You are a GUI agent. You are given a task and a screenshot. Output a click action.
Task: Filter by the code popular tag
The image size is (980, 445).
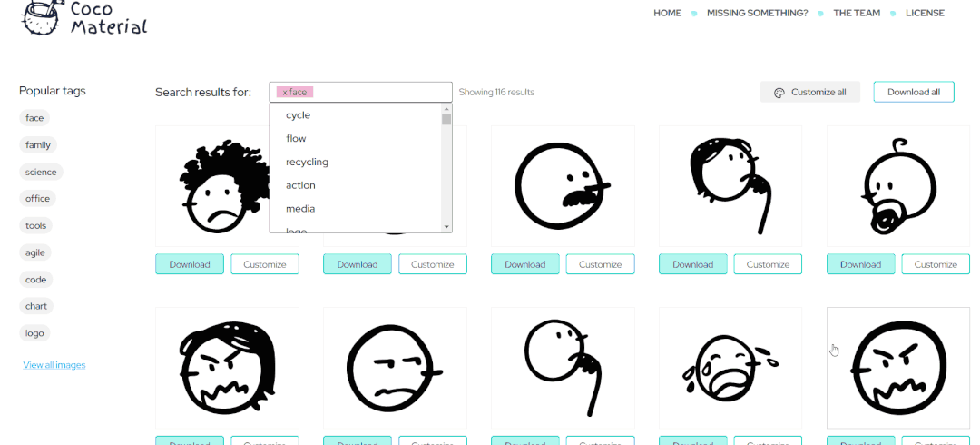point(36,279)
